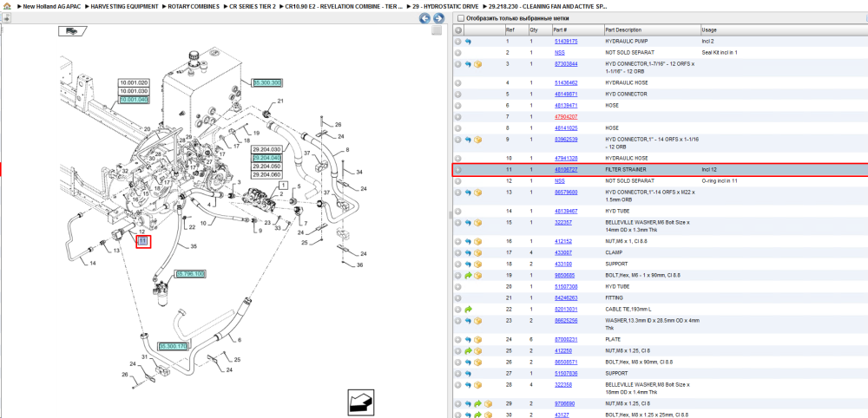Go to the catalog home icon

(x=5, y=6)
